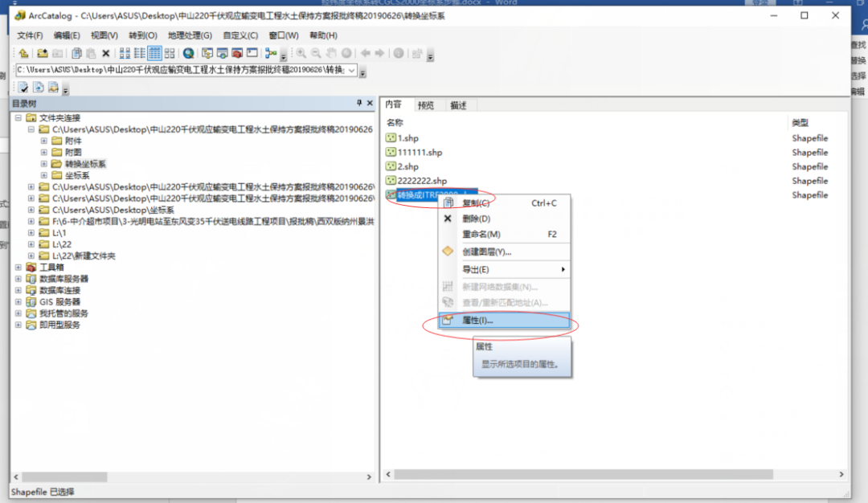Pin the 目录树 panel with auto-hide
868x503 pixels.
point(359,104)
